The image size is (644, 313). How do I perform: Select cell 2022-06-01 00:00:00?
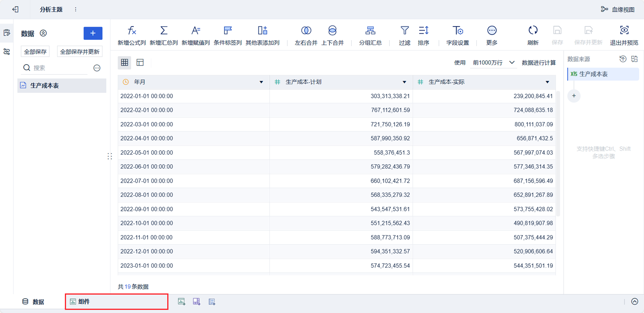pos(194,167)
